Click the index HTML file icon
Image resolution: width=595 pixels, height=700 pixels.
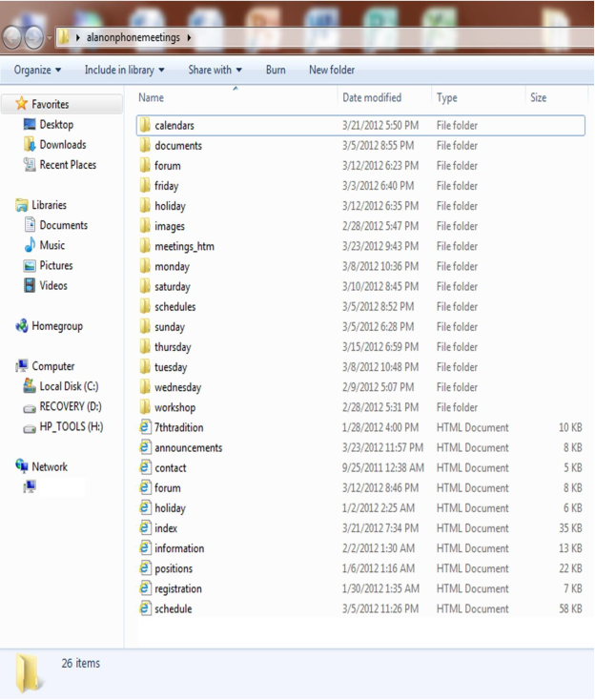pyautogui.click(x=145, y=528)
